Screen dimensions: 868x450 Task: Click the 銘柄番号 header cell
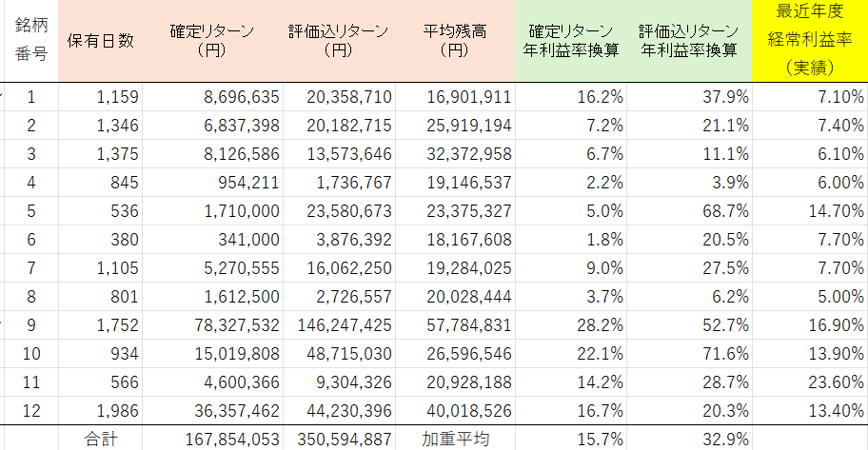tap(31, 40)
